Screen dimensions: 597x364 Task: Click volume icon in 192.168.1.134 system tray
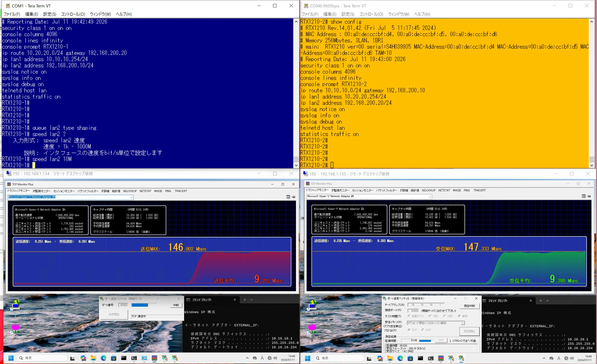click(275, 358)
